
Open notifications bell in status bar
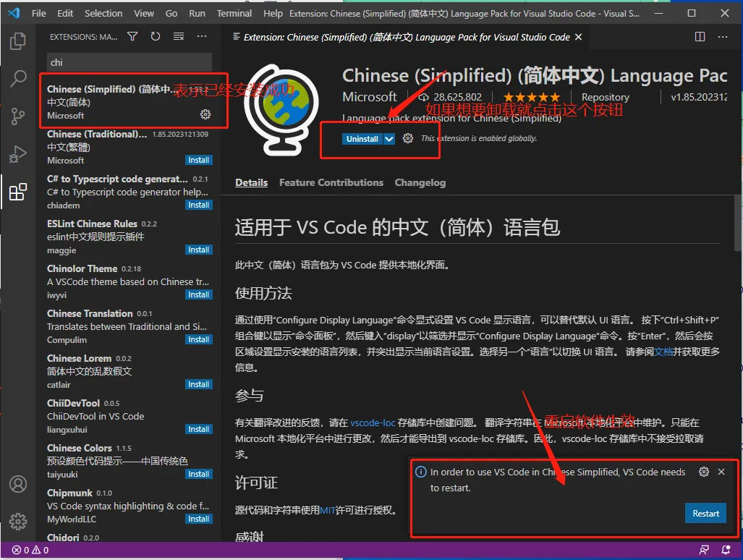(726, 550)
